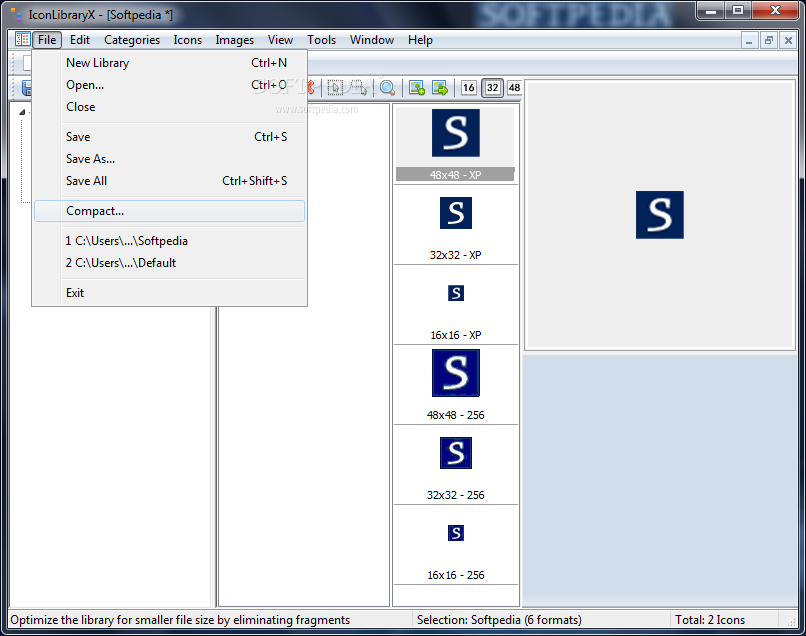
Task: Open the Edit menu
Action: click(x=80, y=40)
